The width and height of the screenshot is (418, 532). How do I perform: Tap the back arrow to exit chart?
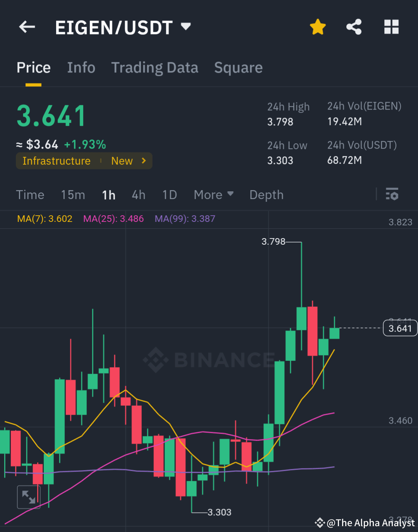[26, 27]
